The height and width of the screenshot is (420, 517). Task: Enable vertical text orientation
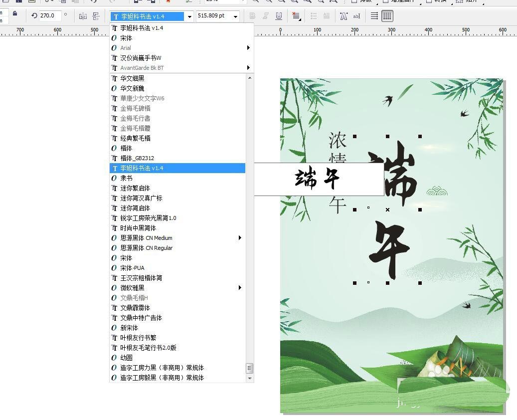click(x=387, y=16)
